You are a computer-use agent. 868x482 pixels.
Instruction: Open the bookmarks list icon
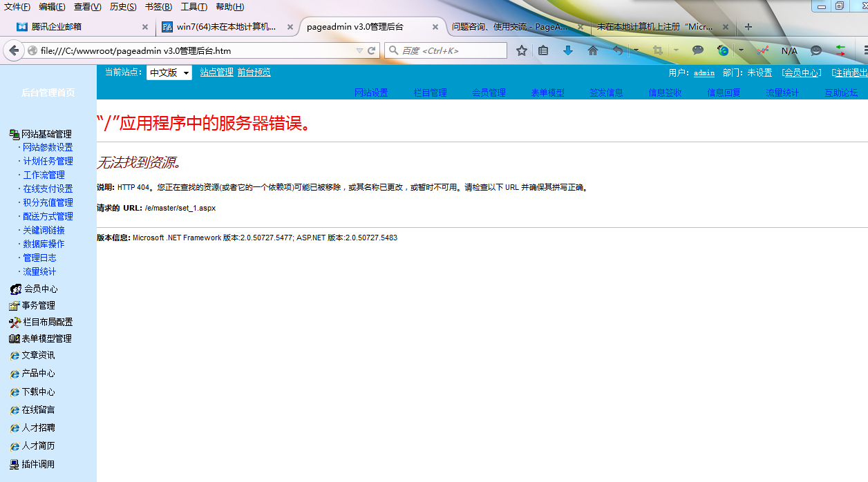click(x=543, y=50)
